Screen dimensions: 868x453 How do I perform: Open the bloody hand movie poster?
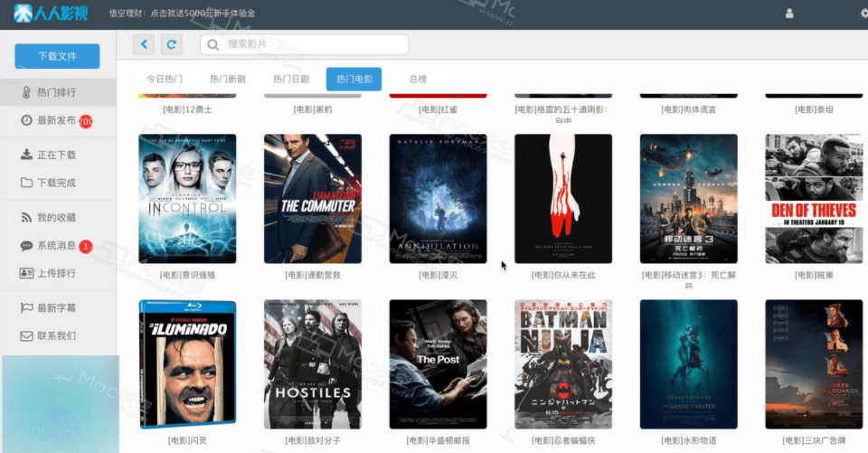tap(563, 199)
